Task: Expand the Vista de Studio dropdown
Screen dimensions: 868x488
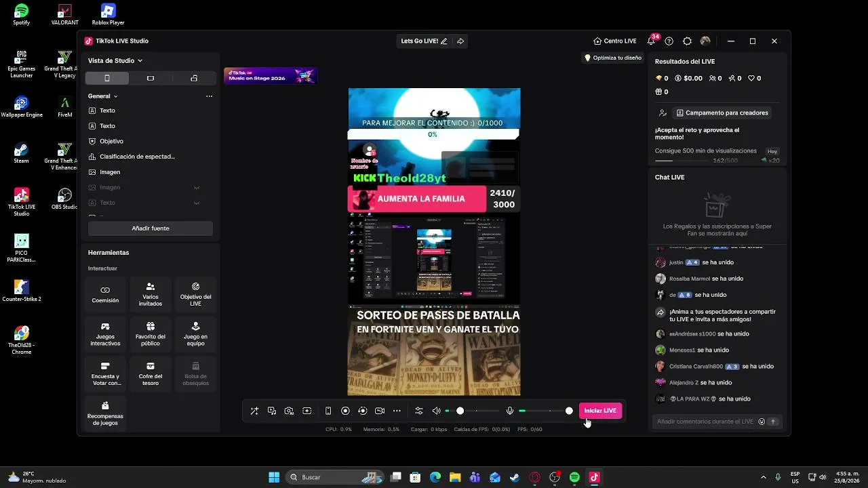Action: point(115,60)
